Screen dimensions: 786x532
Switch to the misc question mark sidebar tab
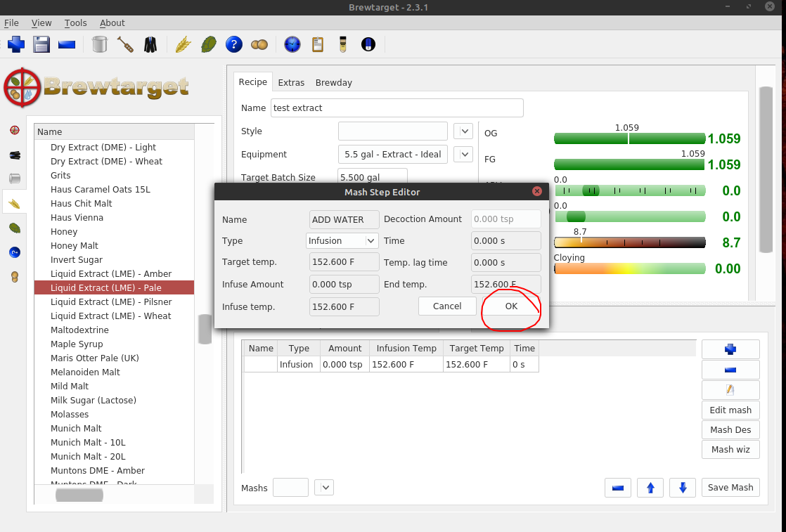(15, 252)
